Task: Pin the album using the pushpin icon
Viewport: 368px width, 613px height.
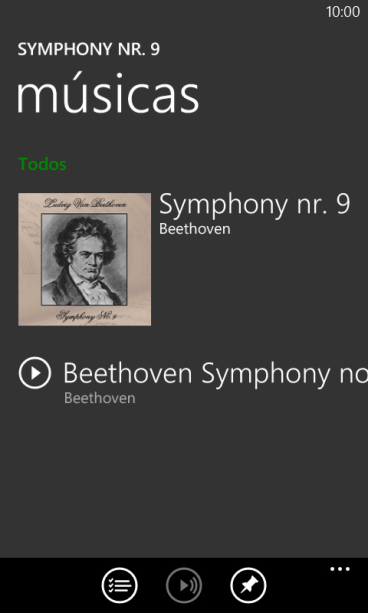Action: pyautogui.click(x=248, y=585)
